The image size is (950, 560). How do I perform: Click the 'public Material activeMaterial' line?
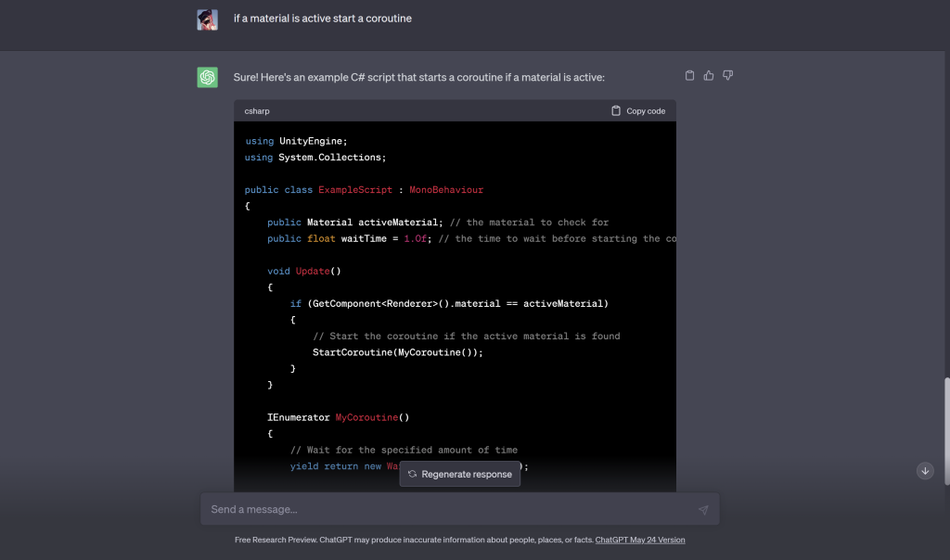tap(438, 223)
